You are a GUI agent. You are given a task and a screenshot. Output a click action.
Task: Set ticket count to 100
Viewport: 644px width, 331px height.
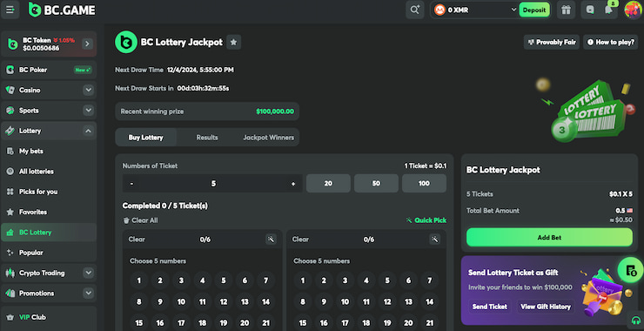point(424,184)
